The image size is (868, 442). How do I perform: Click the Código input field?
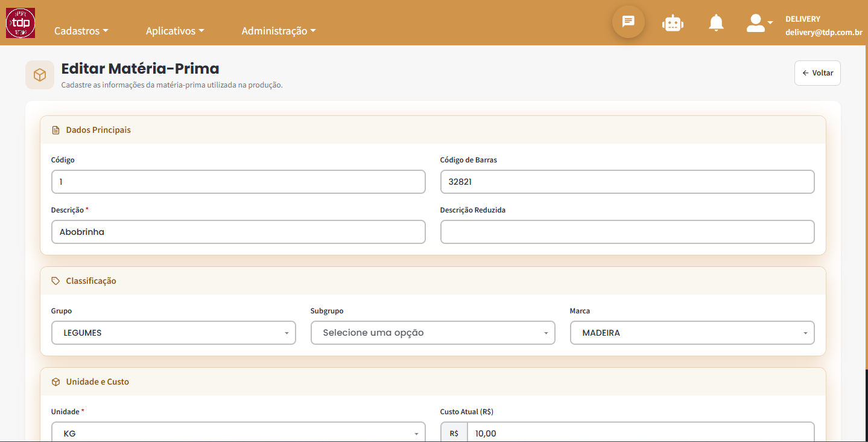(238, 182)
